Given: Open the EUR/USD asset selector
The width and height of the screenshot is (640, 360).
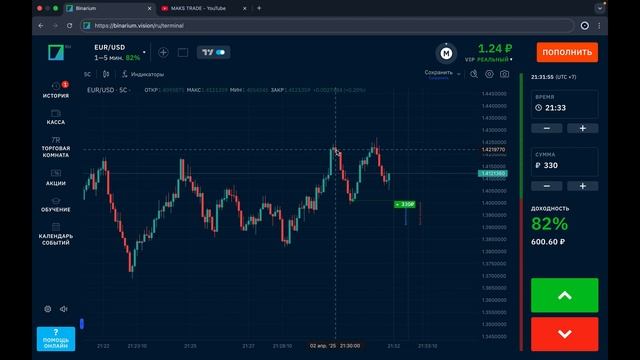Looking at the screenshot, I should [x=119, y=52].
